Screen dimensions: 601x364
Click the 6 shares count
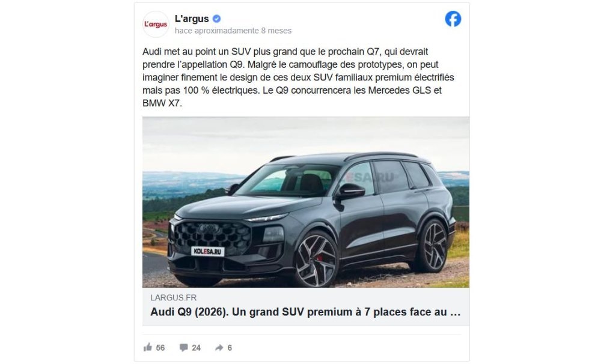point(230,348)
